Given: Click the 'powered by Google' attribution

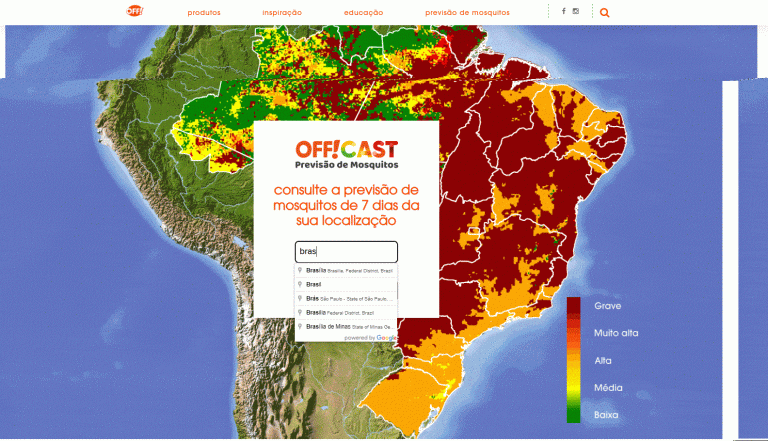Looking at the screenshot, I should click(x=370, y=338).
